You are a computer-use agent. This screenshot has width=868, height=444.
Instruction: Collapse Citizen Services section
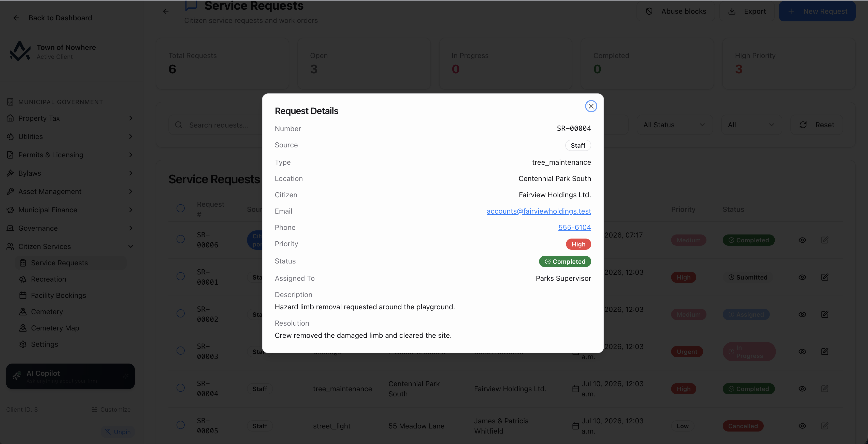click(x=70, y=246)
